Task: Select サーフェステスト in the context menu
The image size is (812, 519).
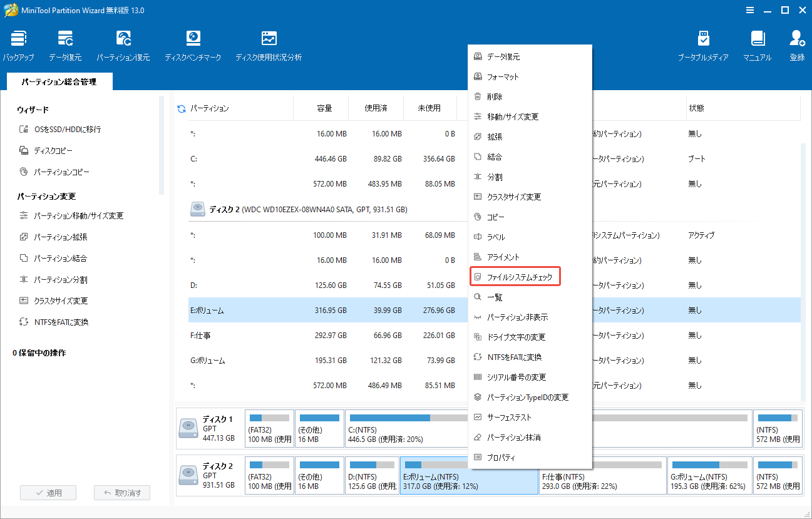Action: [x=509, y=418]
